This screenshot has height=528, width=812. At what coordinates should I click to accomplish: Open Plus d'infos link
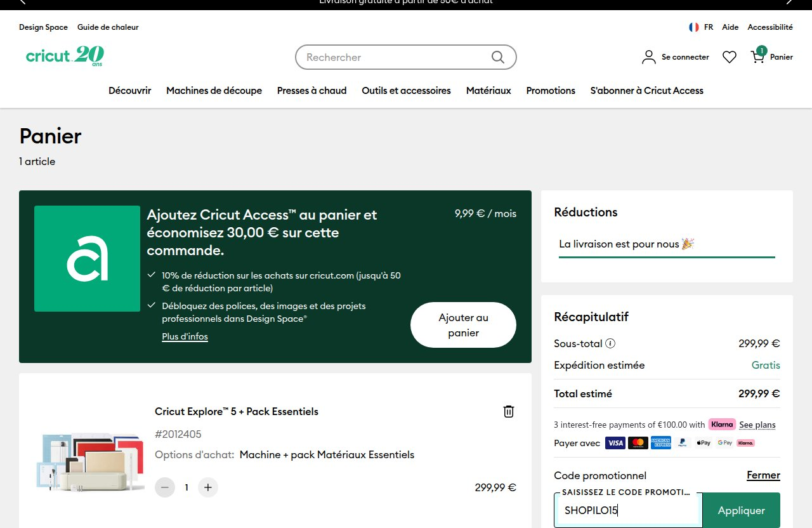[x=185, y=336]
